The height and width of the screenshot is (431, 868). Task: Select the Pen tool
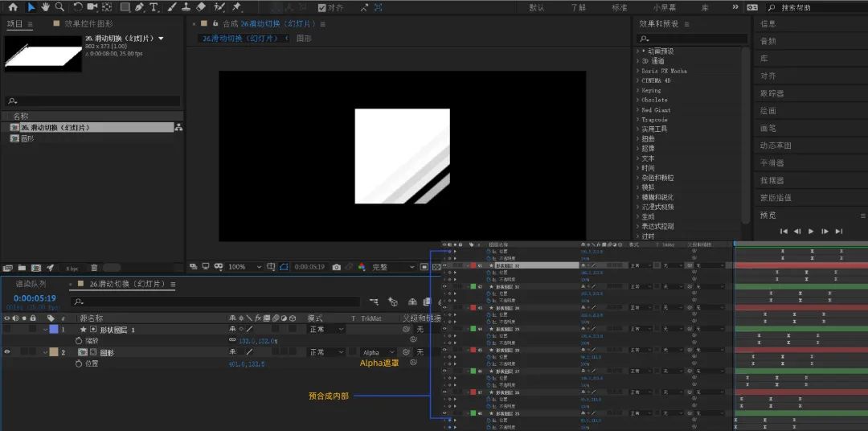pos(139,7)
